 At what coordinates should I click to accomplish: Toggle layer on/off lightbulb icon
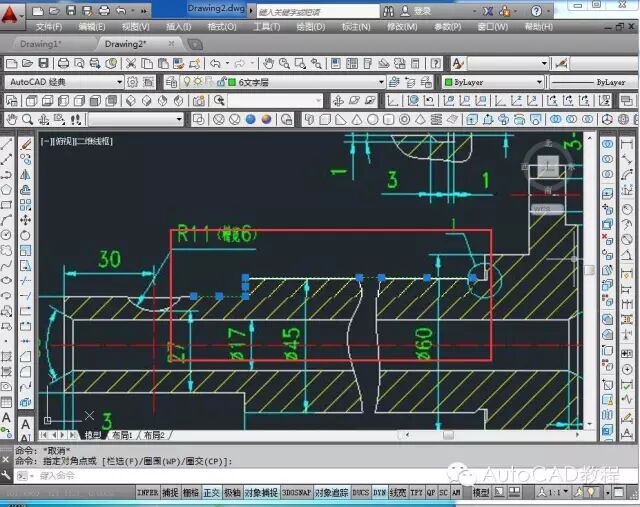coord(187,82)
